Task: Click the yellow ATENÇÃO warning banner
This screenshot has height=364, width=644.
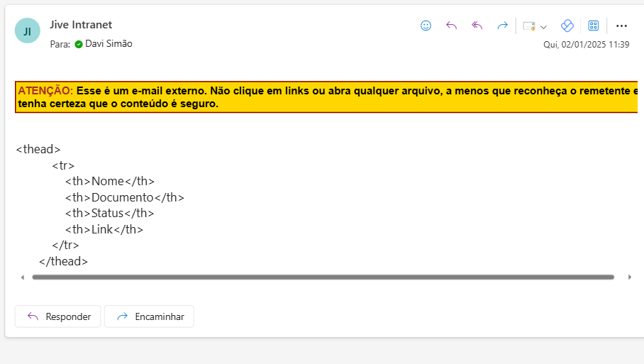Action: coord(326,97)
